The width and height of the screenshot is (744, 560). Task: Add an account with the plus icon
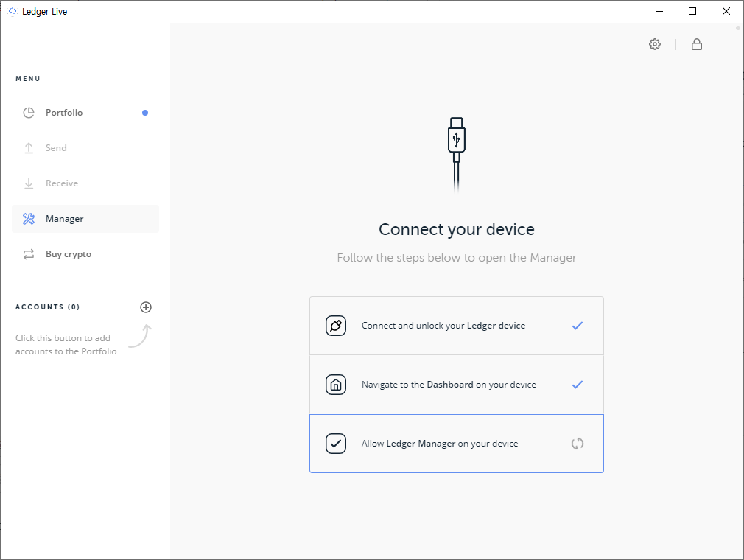146,307
